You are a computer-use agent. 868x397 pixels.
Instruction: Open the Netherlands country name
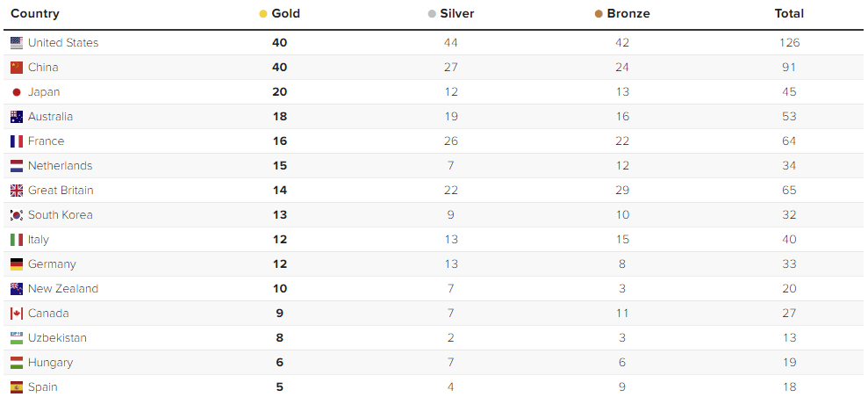(61, 165)
